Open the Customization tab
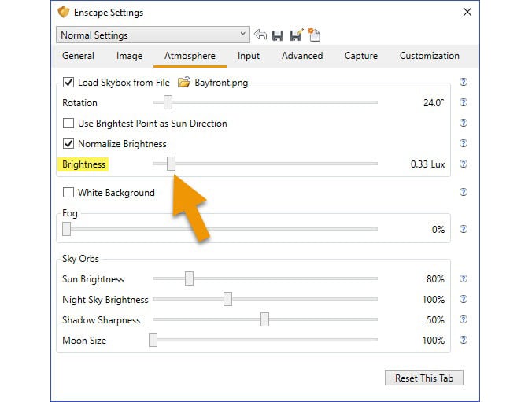The width and height of the screenshot is (532, 402). tap(429, 56)
